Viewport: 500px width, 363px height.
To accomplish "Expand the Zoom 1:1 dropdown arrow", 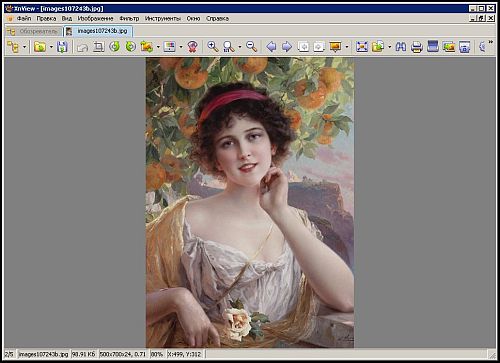I will tap(240, 47).
